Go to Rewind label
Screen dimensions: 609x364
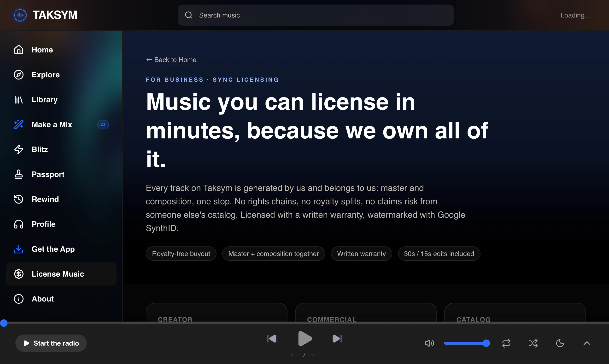(x=45, y=199)
